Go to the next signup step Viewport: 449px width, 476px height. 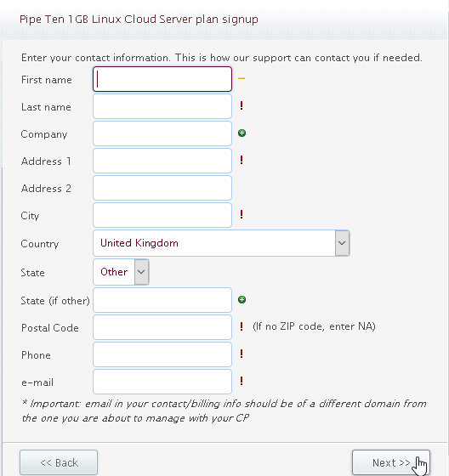(x=391, y=462)
